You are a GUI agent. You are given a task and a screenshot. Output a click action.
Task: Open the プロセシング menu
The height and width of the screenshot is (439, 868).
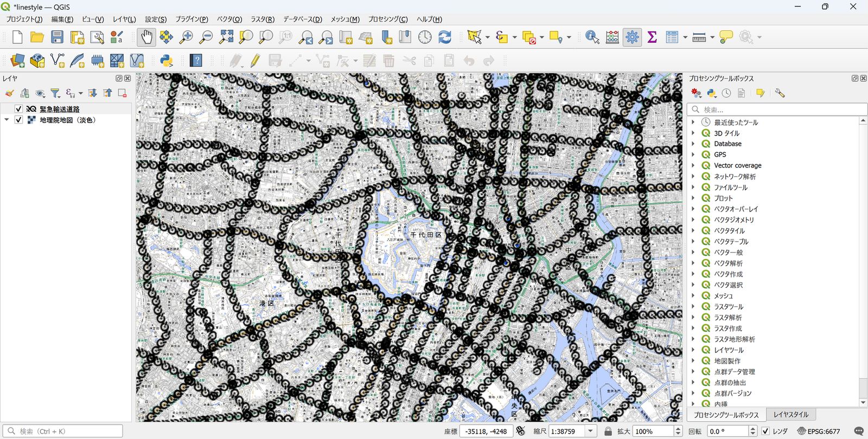(x=388, y=19)
